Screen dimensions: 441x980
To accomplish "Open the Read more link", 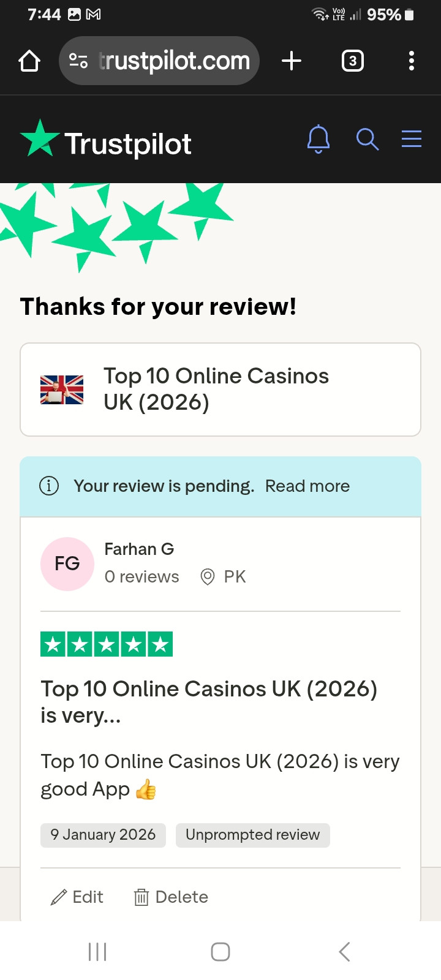I will tap(307, 486).
